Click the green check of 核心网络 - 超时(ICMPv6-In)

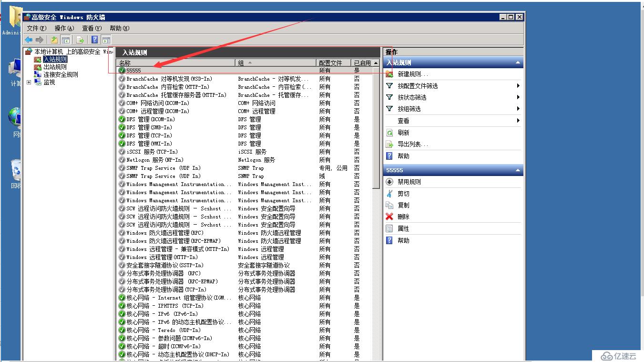pyautogui.click(x=122, y=346)
